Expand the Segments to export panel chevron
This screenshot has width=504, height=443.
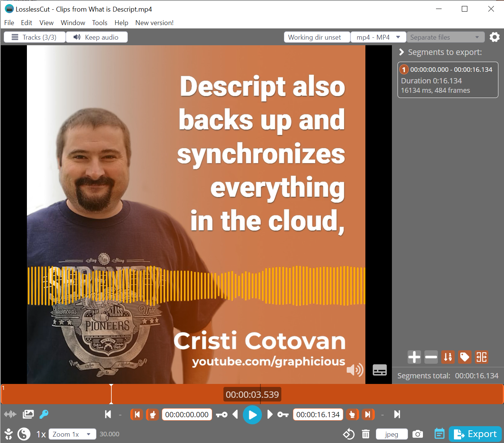tap(402, 52)
